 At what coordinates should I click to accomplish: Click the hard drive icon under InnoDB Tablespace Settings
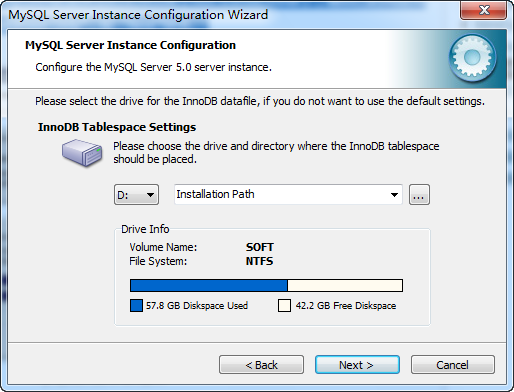click(82, 153)
